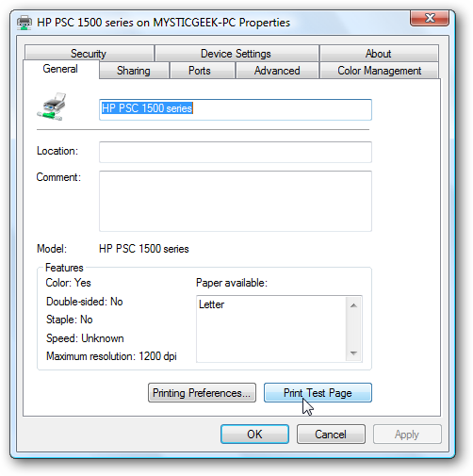Show the Color Management tab
This screenshot has width=473, height=476.
click(379, 71)
